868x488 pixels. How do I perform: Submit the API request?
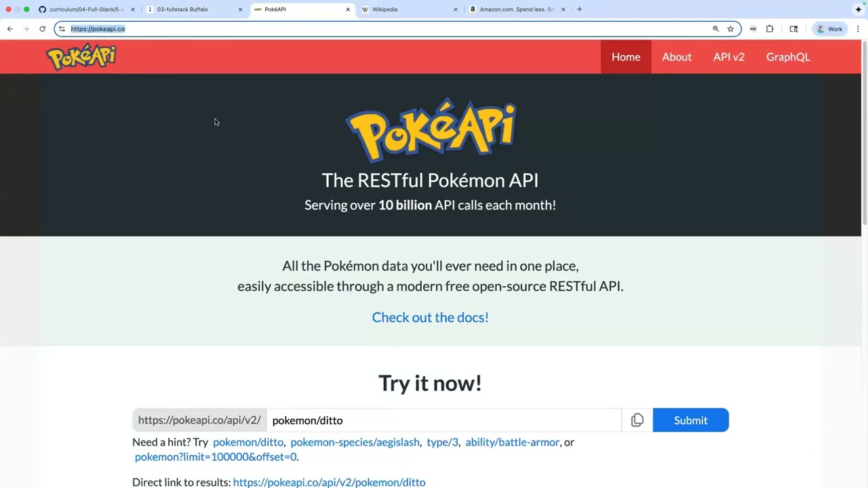click(690, 420)
